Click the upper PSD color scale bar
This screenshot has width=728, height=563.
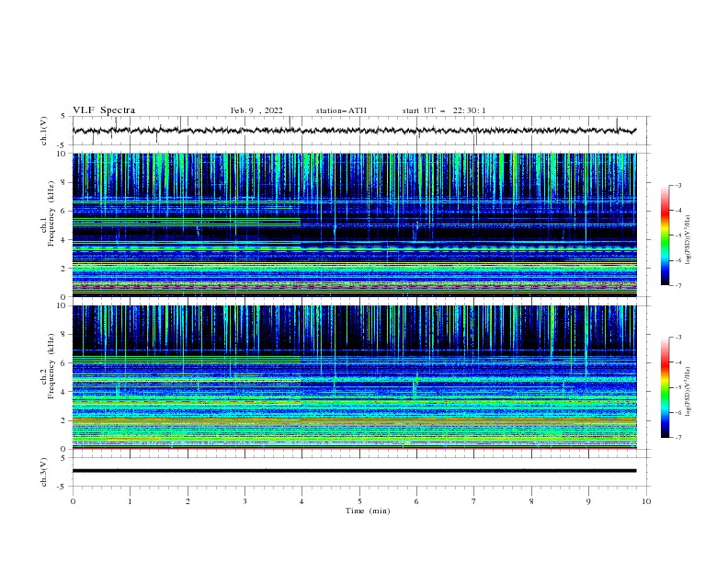(665, 235)
